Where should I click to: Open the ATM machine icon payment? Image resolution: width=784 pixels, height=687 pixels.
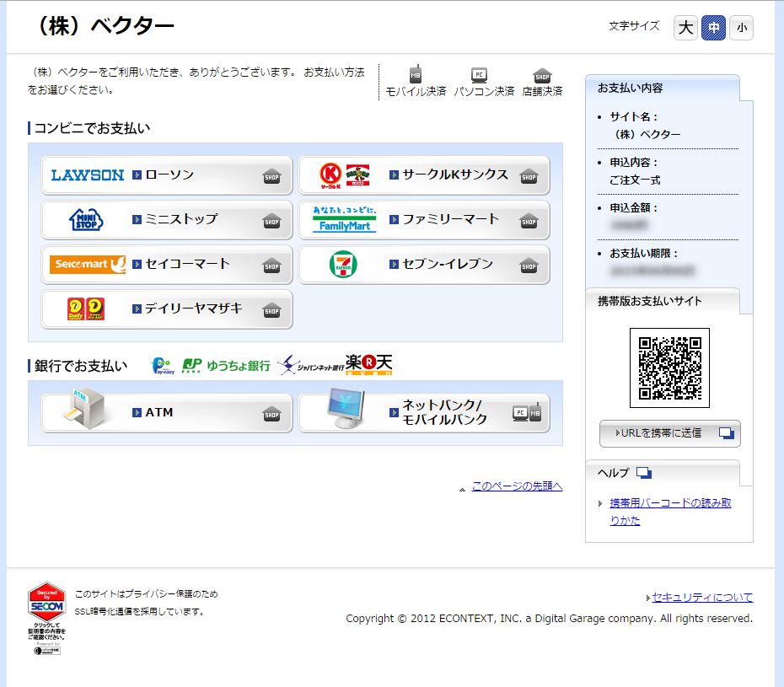point(84,408)
